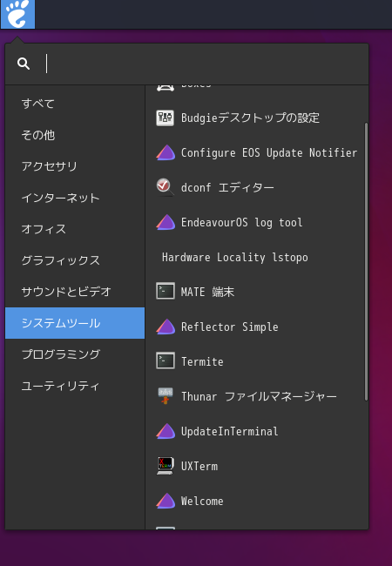Open MATE 端末
This screenshot has width=392, height=566.
click(257, 292)
